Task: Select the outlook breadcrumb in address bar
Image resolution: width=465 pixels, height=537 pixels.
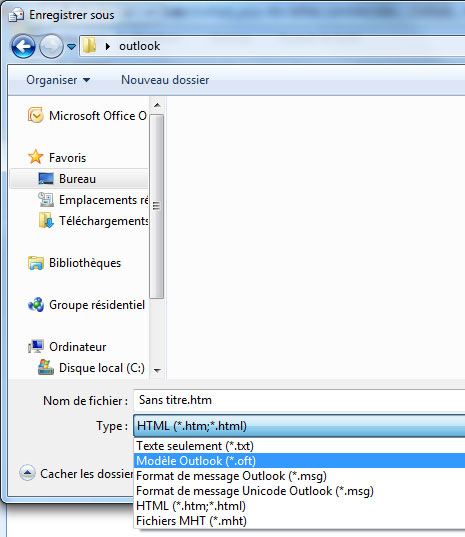Action: [139, 46]
